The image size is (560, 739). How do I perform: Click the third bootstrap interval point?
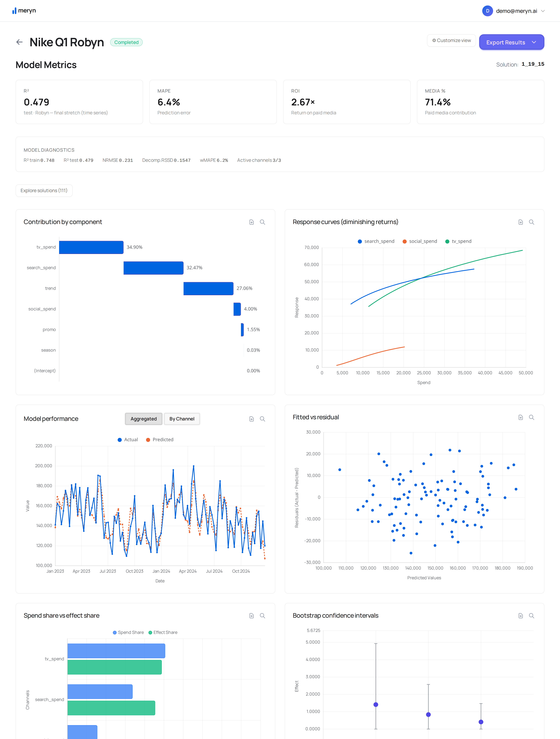point(481,722)
